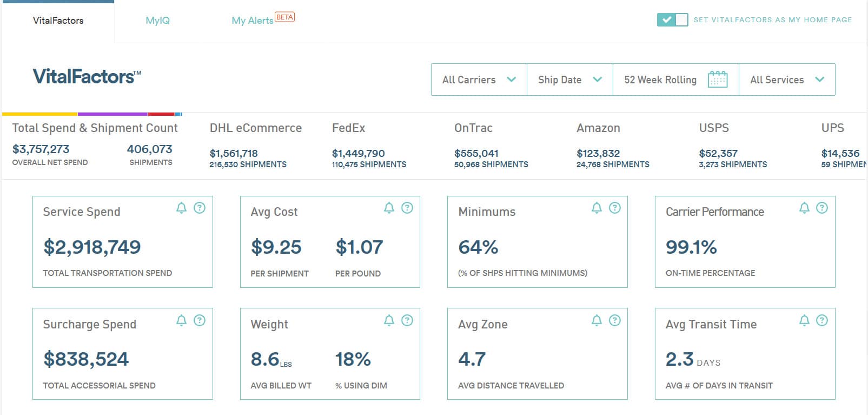Toggle set VitalFactors as home page switch

pos(672,20)
